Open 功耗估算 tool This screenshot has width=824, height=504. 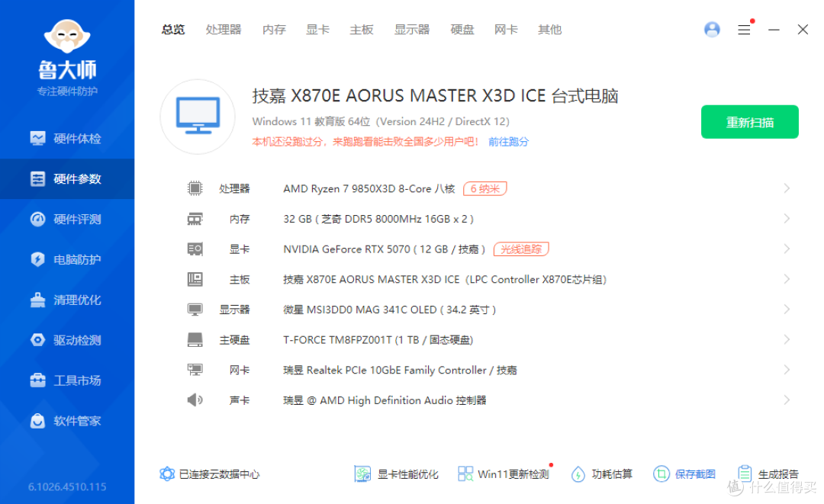point(602,474)
